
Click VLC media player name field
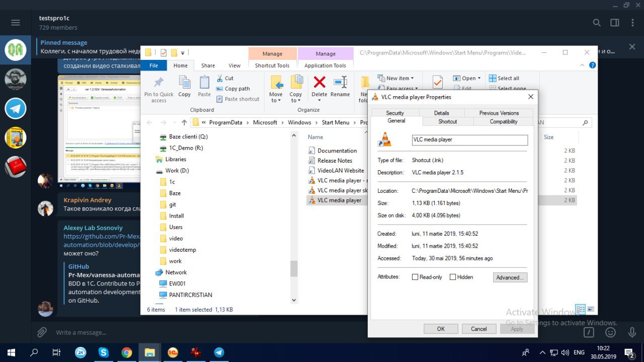click(469, 140)
